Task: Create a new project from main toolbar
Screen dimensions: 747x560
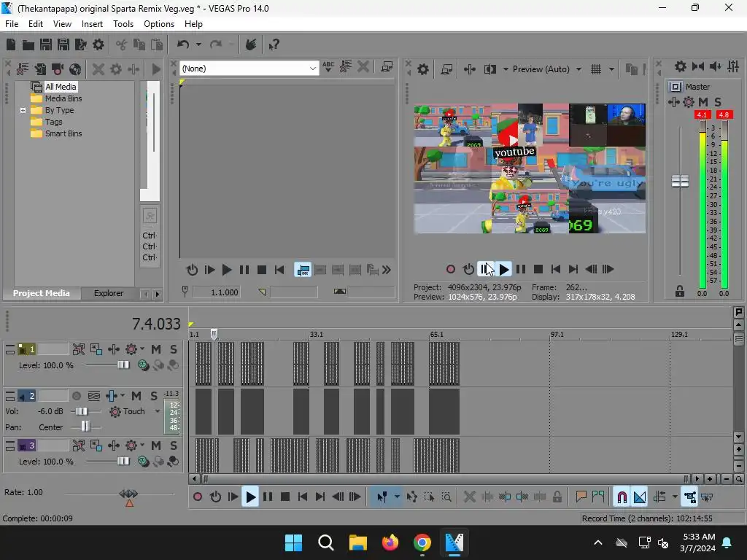Action: pyautogui.click(x=11, y=44)
